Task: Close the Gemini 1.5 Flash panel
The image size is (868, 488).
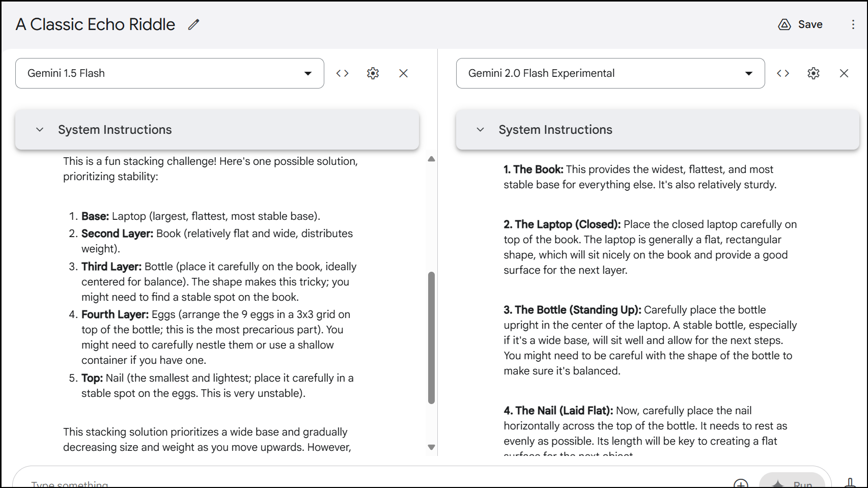Action: (x=404, y=73)
